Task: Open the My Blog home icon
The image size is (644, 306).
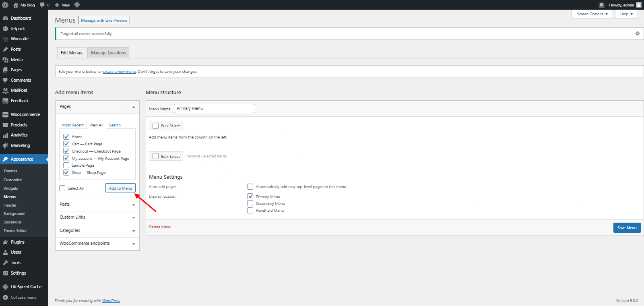Action: [x=16, y=5]
